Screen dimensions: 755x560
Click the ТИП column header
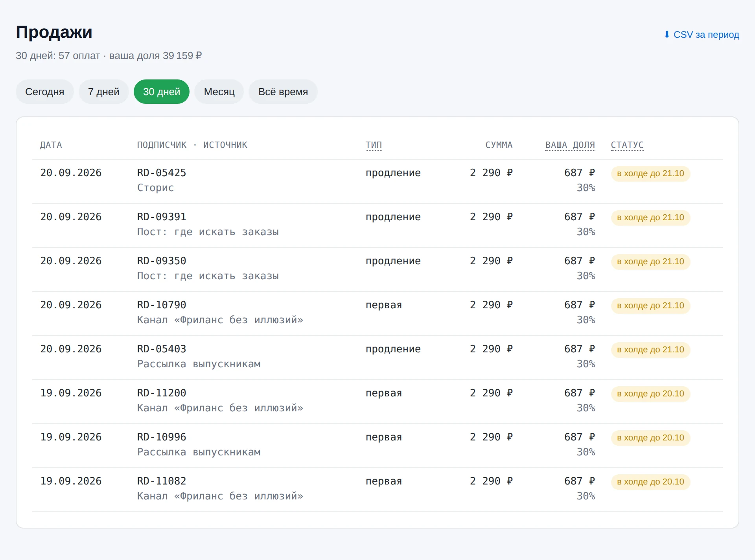(x=374, y=145)
